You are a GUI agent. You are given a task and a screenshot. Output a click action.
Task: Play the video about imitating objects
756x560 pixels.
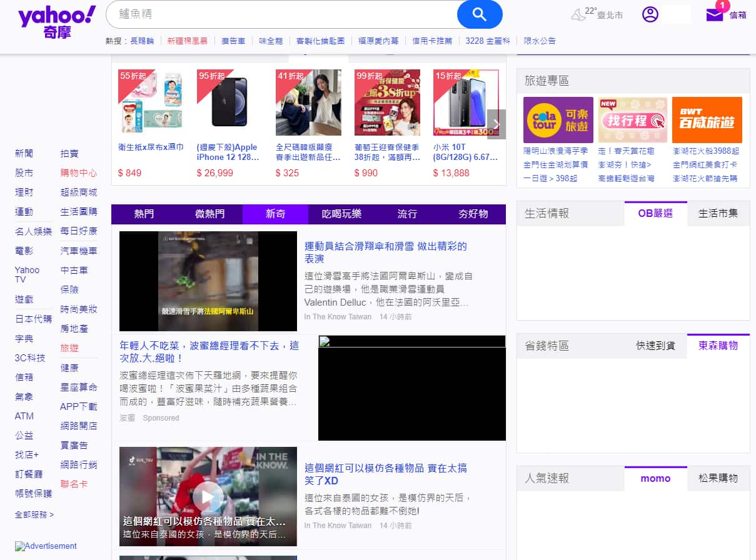point(208,496)
